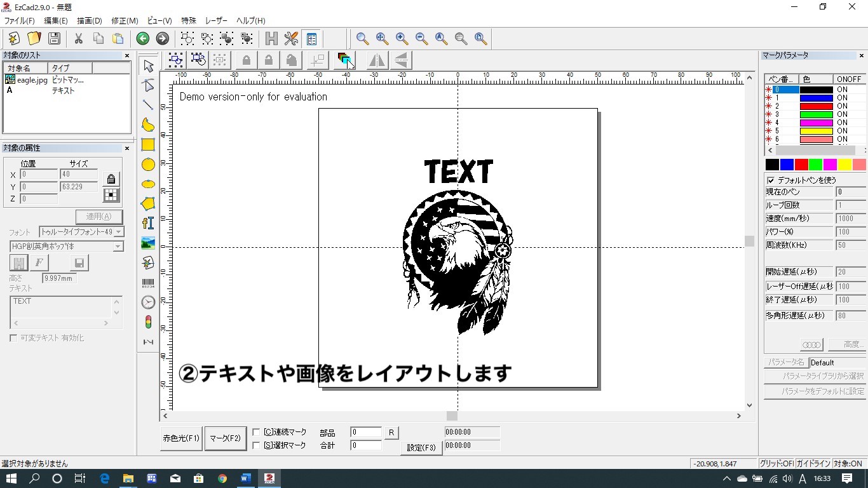
Task: Open the ヘルプ(H) menu
Action: click(x=251, y=21)
